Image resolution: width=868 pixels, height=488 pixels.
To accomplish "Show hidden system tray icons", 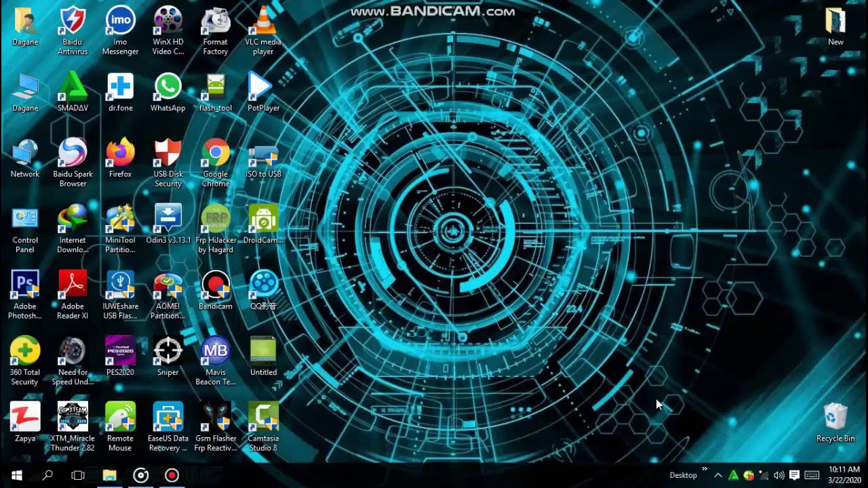I will pos(718,475).
